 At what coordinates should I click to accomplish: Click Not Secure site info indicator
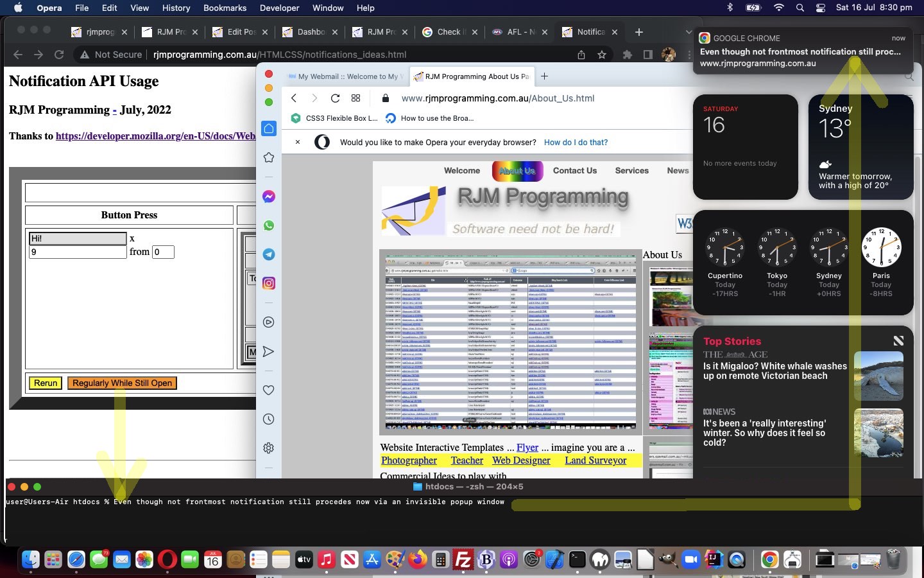coord(111,55)
